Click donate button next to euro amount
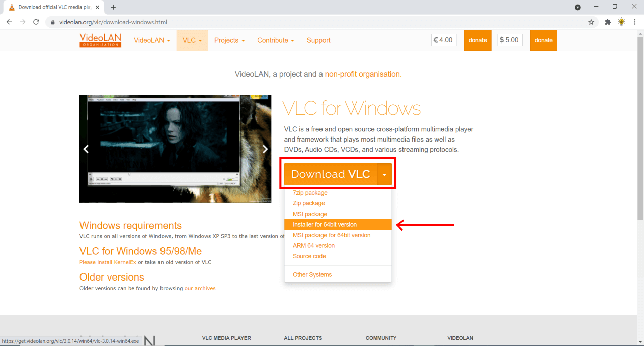Viewport: 644px width, 346px height. pos(478,40)
